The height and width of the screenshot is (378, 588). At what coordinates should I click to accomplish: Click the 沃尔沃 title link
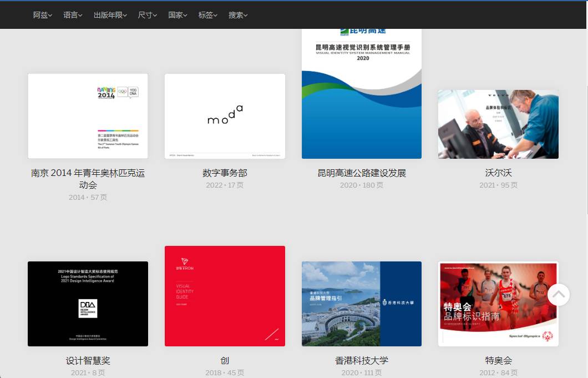(498, 173)
